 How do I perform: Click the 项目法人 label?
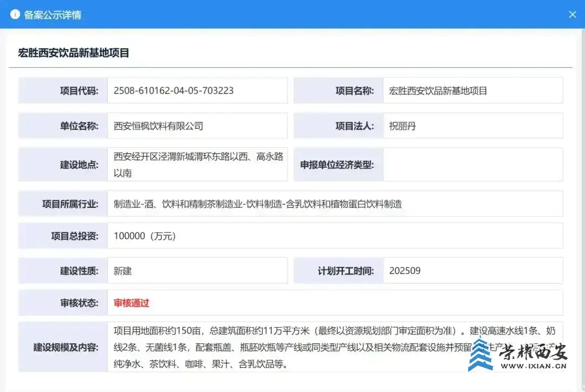click(354, 126)
